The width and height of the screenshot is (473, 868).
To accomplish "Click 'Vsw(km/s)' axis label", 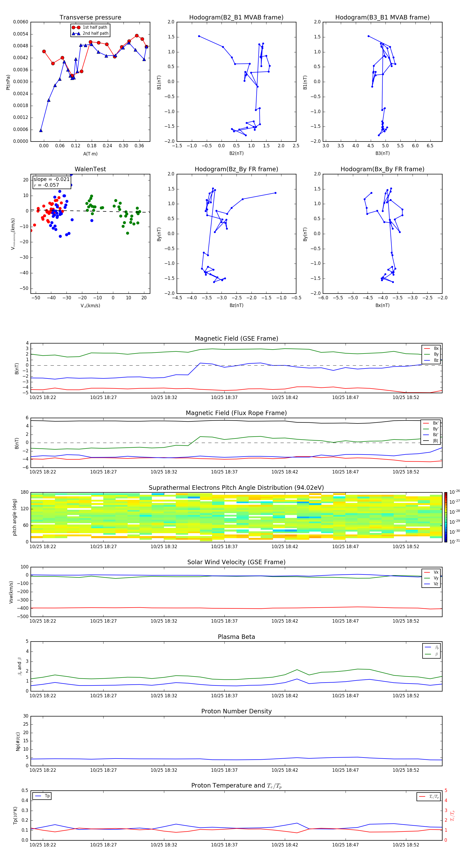I will tap(11, 592).
